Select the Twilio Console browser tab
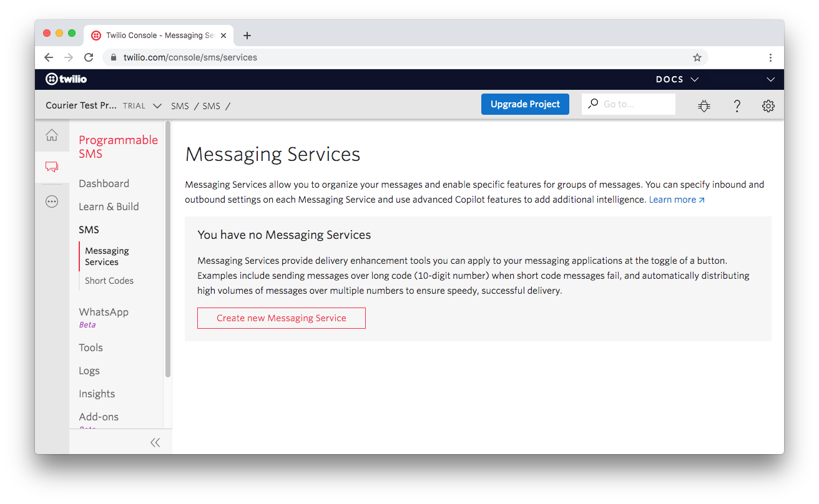The width and height of the screenshot is (819, 504). point(158,36)
